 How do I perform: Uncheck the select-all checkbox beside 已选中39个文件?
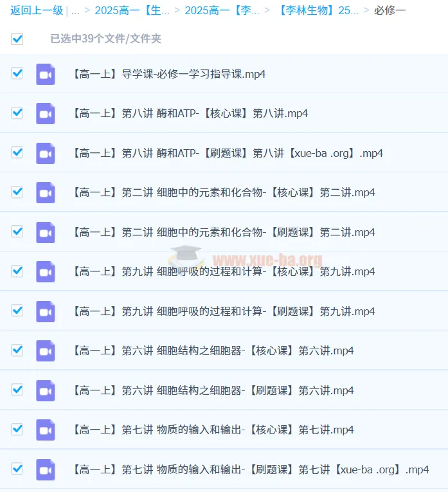click(x=17, y=39)
